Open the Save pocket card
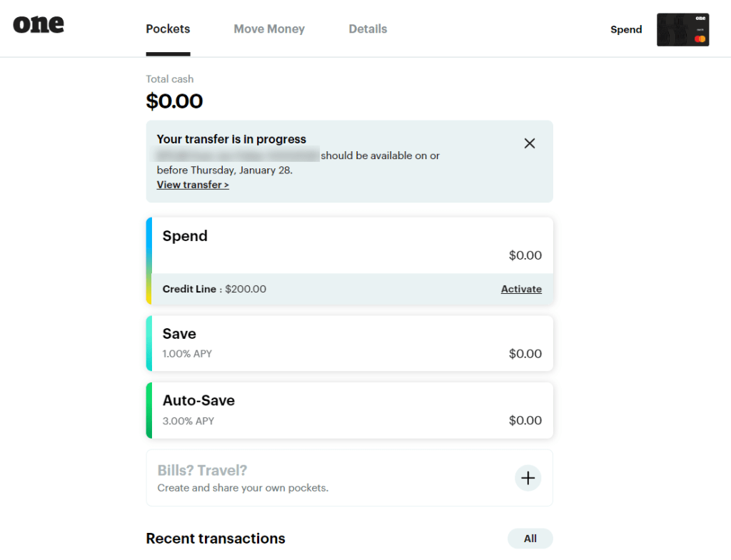 [x=350, y=343]
